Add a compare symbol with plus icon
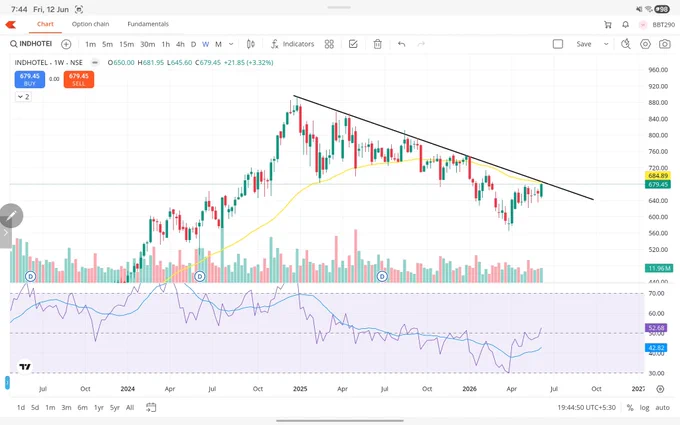The height and width of the screenshot is (425, 680). (66, 44)
